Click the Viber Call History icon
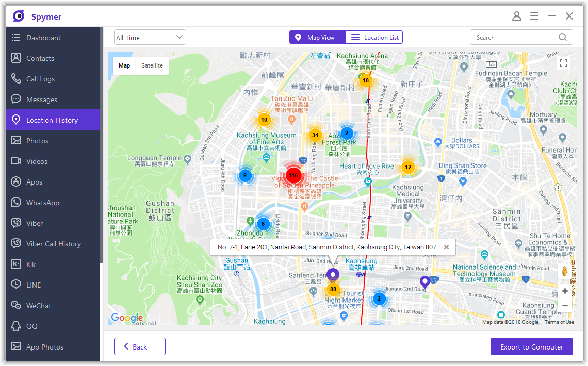This screenshot has width=588, height=366. coord(16,243)
